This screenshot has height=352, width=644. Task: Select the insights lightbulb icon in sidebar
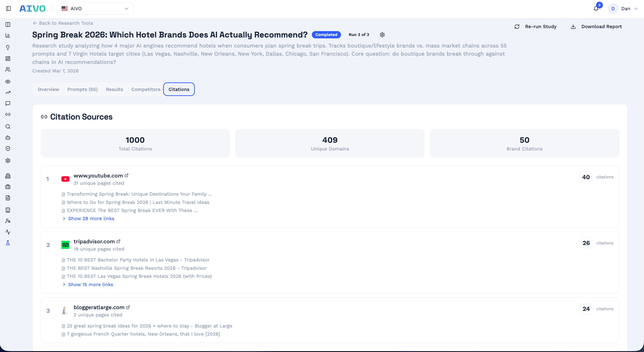[x=8, y=47]
